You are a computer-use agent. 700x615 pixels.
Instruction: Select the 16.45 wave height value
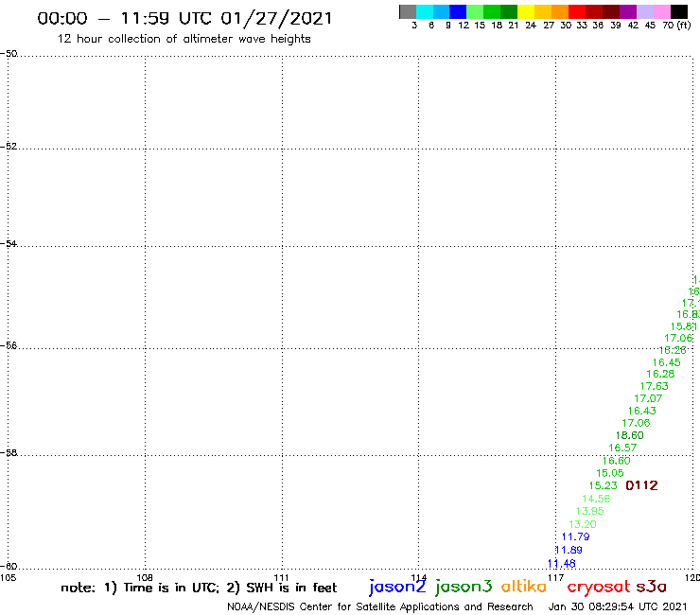(x=667, y=362)
